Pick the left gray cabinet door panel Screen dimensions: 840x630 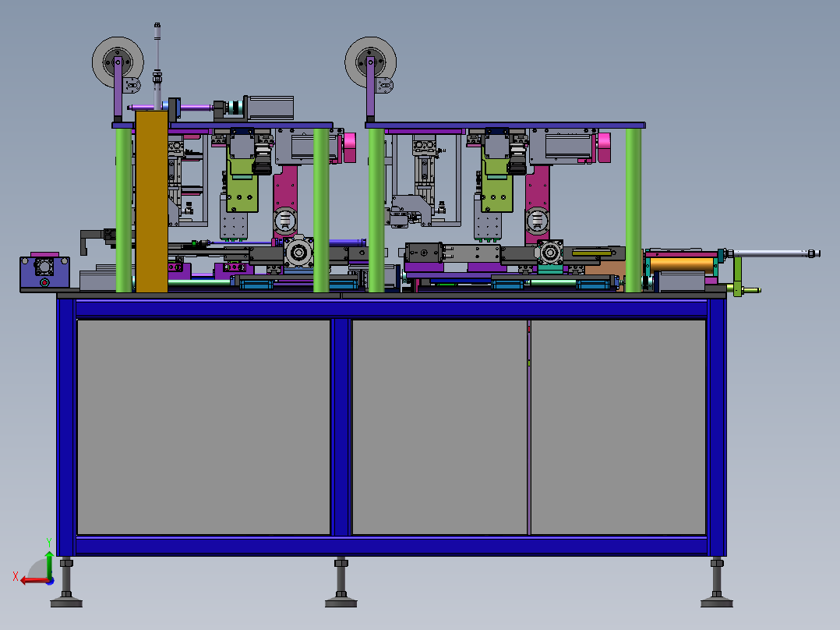pyautogui.click(x=203, y=426)
